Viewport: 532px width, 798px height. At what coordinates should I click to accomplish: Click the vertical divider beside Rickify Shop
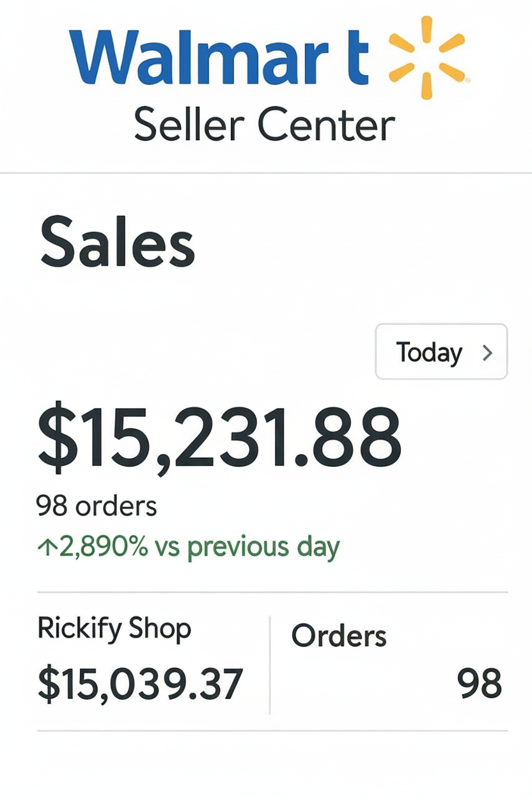[x=270, y=665]
